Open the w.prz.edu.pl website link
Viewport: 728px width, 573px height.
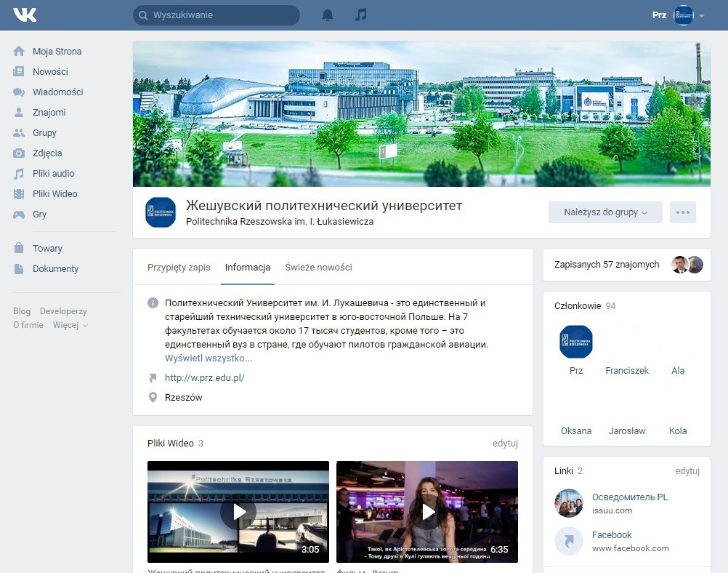tap(204, 378)
